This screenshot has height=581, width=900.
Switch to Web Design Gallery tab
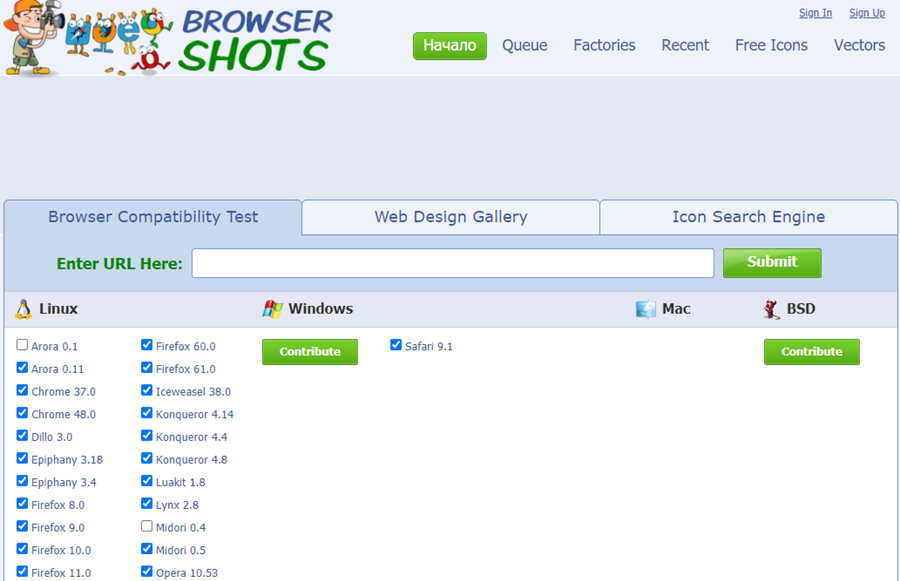pyautogui.click(x=450, y=217)
